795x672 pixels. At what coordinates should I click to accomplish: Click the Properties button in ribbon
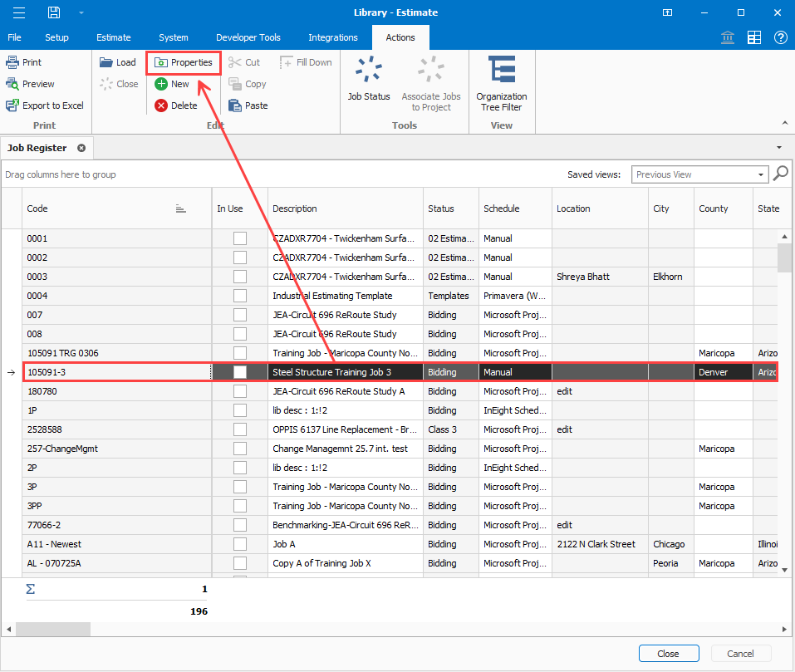pyautogui.click(x=184, y=62)
